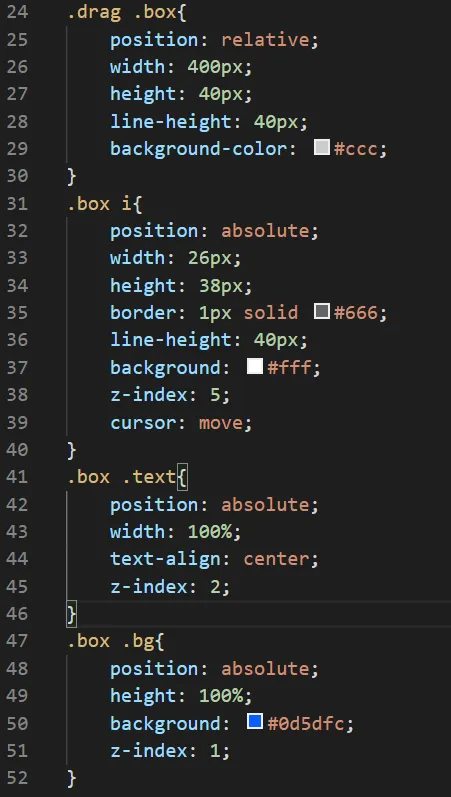The width and height of the screenshot is (451, 797).
Task: Click the 'z-index: 5' declaration
Action: 170,395
